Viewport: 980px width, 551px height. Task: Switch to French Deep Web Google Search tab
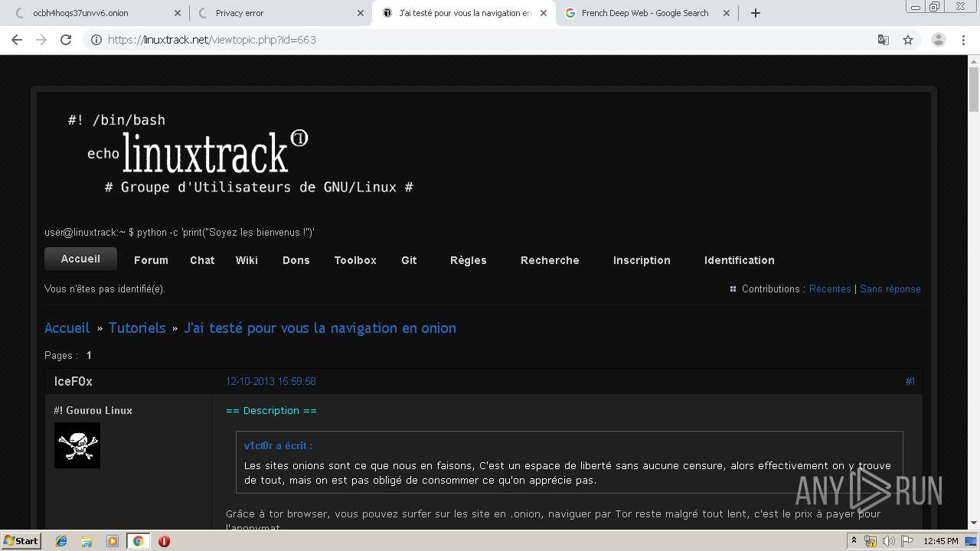[x=646, y=13]
